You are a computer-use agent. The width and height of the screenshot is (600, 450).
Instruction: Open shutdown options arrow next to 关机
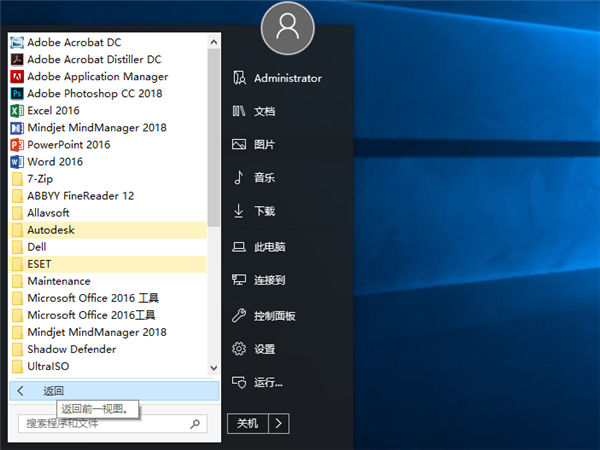pyautogui.click(x=279, y=423)
